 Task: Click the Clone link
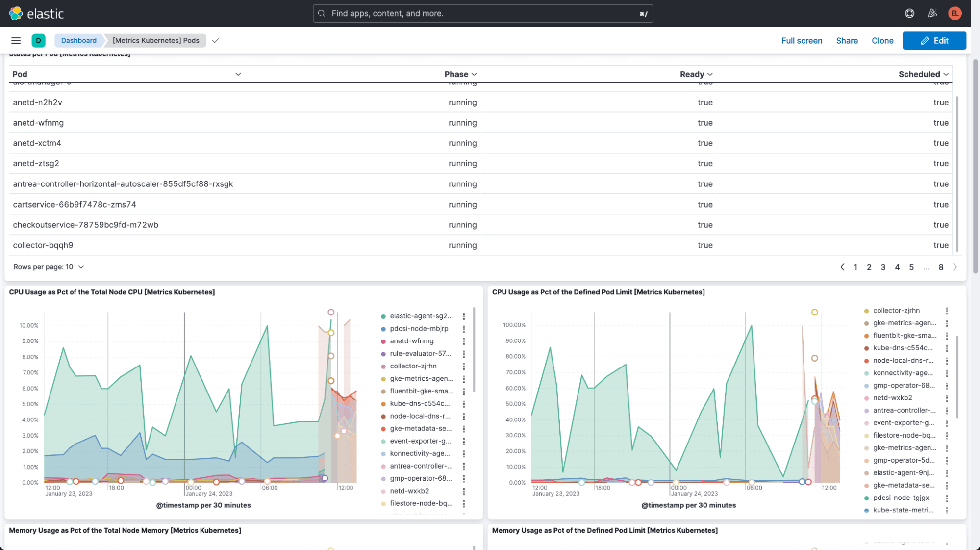[882, 40]
